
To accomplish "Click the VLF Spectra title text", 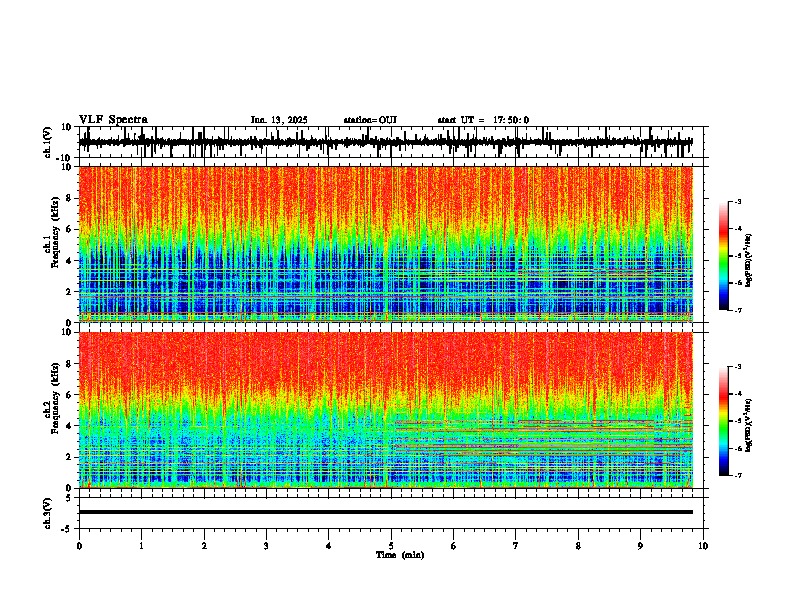I will click(x=113, y=120).
